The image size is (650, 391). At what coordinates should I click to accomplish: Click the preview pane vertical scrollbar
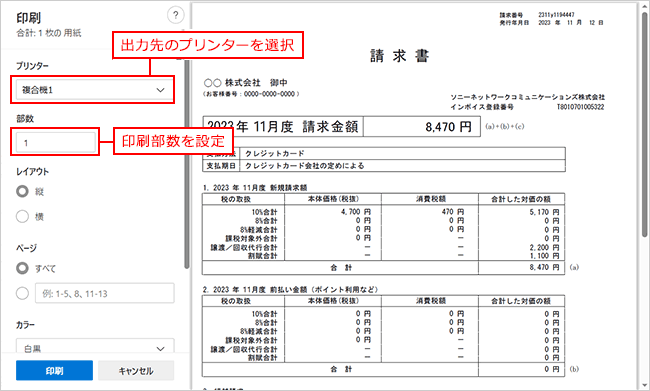[x=644, y=124]
